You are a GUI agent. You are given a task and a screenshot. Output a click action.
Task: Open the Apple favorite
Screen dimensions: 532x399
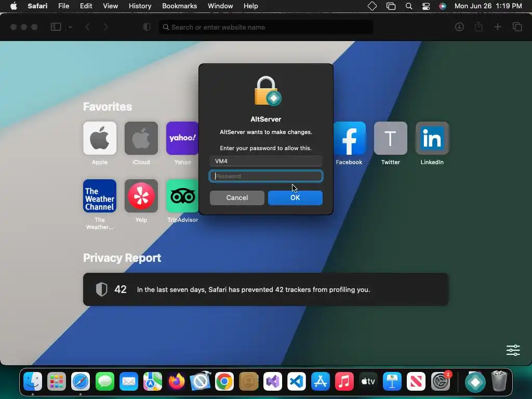click(100, 138)
